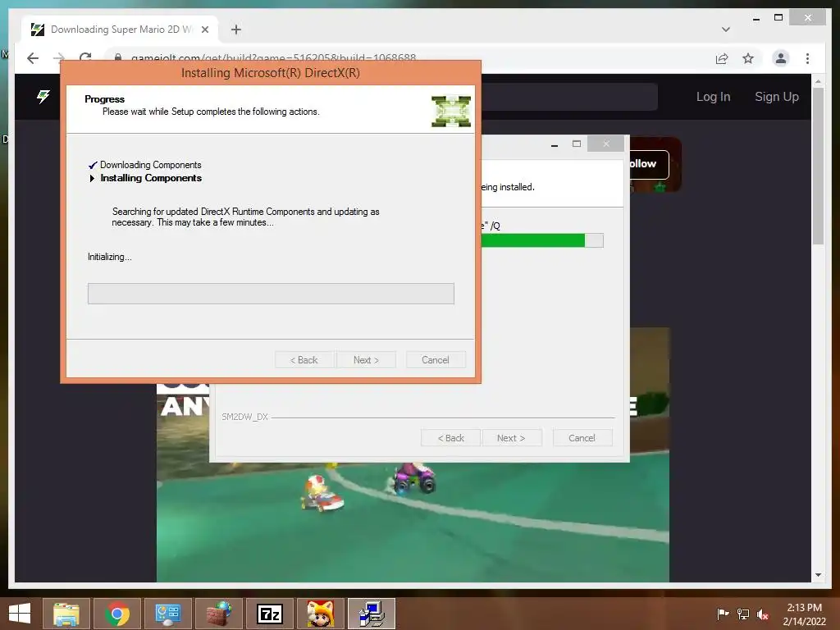Click the Action Center flag tray icon
This screenshot has height=630, width=840.
coord(723,614)
